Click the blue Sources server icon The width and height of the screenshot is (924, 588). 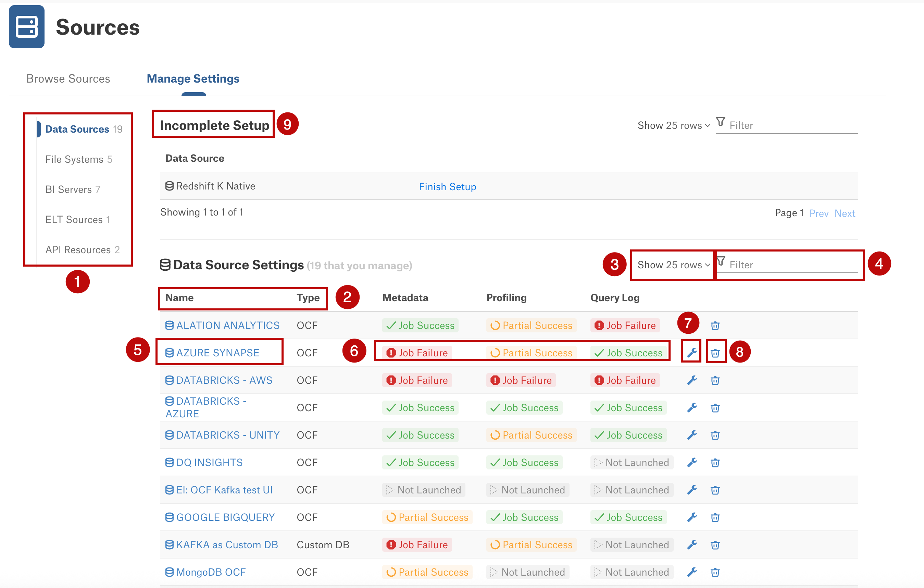26,26
